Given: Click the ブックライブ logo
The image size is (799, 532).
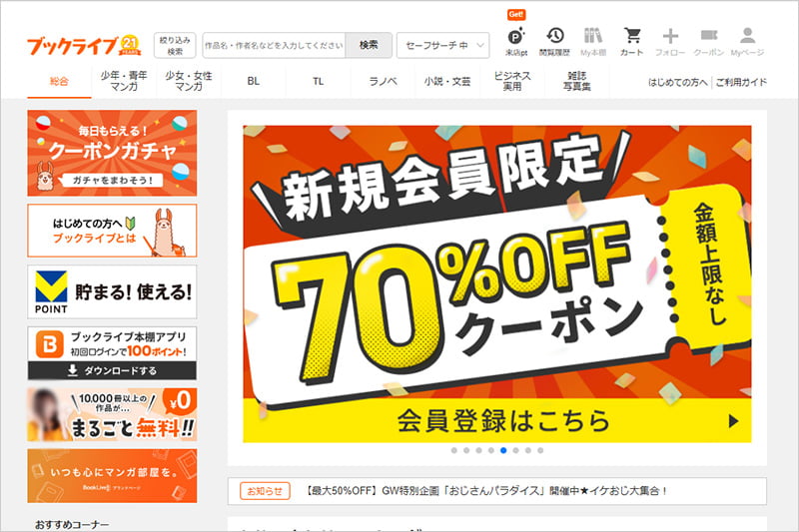Looking at the screenshot, I should coord(84,46).
